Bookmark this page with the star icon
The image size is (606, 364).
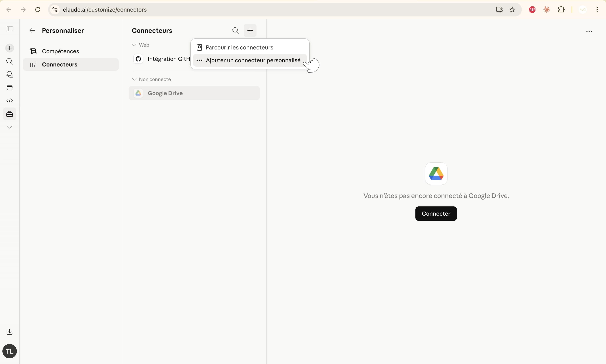pyautogui.click(x=512, y=10)
